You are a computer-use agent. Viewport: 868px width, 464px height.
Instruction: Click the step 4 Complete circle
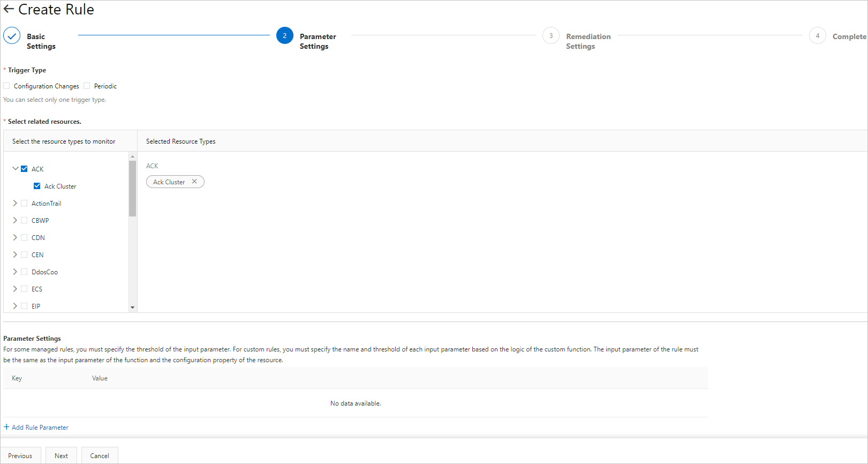coord(818,36)
